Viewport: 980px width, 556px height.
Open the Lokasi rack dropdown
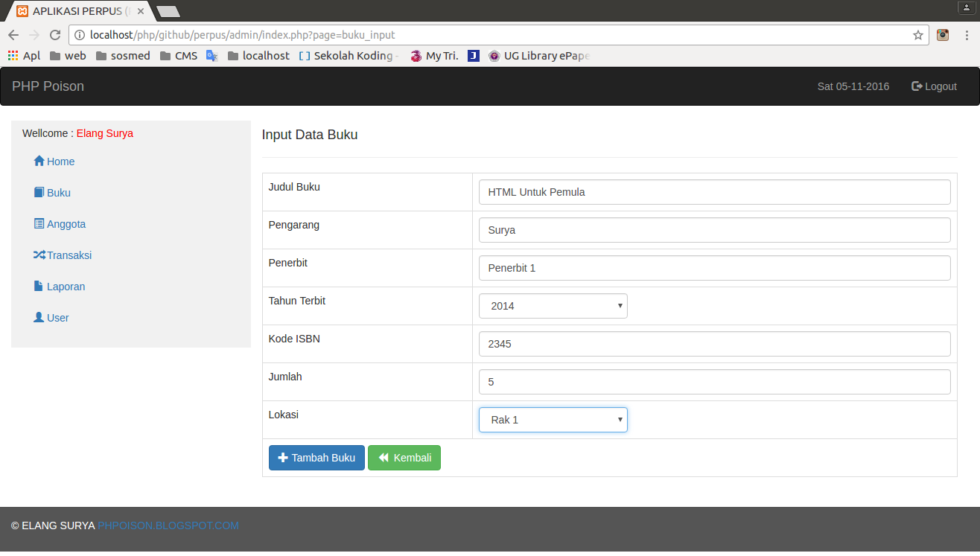[x=553, y=419]
